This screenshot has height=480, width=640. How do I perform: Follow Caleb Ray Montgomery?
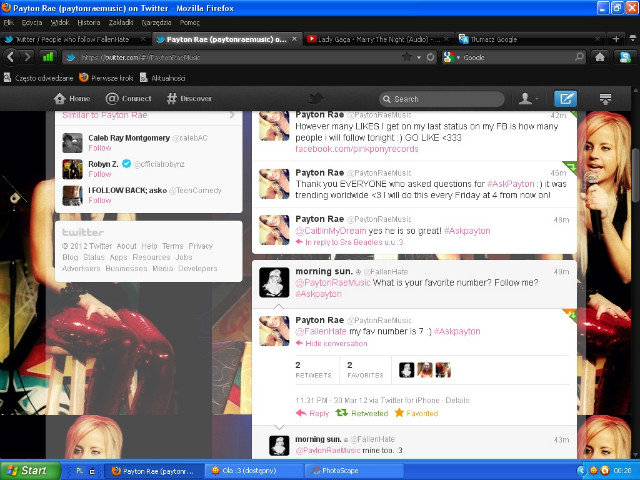[x=100, y=148]
